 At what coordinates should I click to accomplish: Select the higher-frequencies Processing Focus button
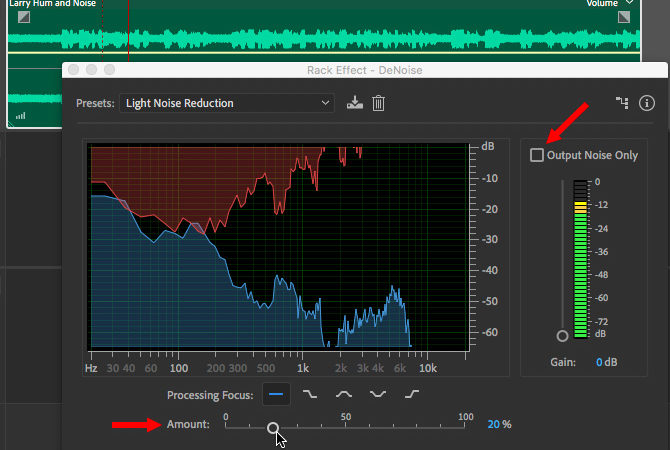coord(411,394)
